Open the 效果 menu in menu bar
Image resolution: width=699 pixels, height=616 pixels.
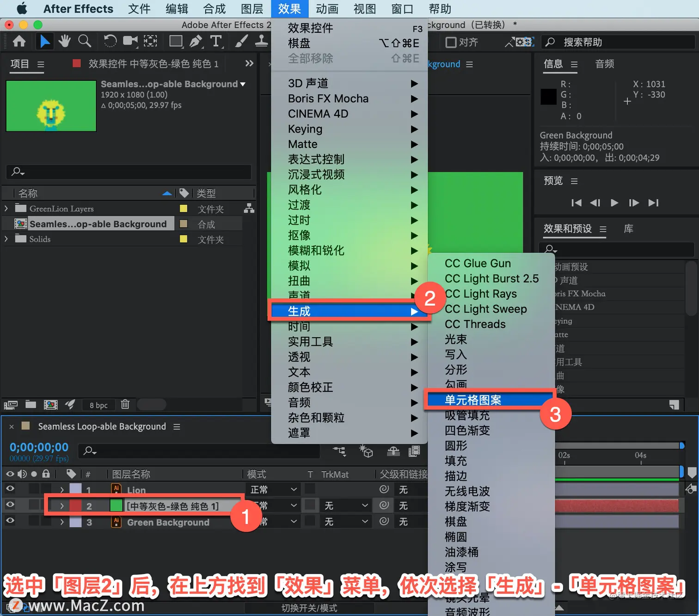pyautogui.click(x=289, y=9)
